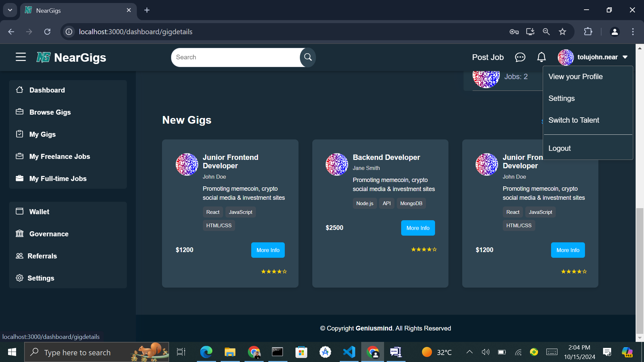The image size is (644, 362).
Task: Select Switch to Talent menu option
Action: pyautogui.click(x=574, y=120)
